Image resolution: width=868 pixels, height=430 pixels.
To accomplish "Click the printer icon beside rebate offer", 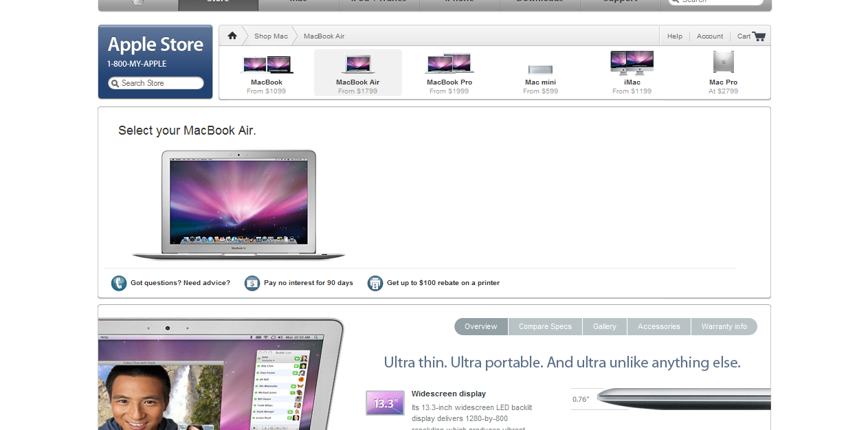I will [x=375, y=283].
